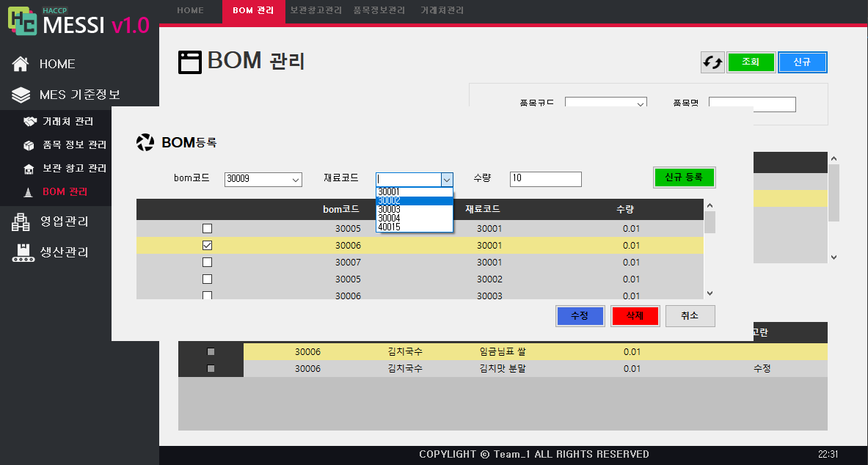Viewport: 868px width, 465px height.
Task: Click the refresh arrows icon near 조회
Action: 712,62
